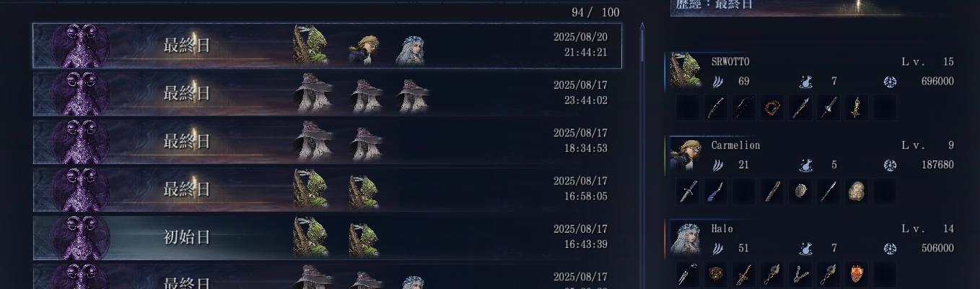The image size is (980, 289).
Task: Select the 最終日 run at 23:44:02
Action: click(x=337, y=93)
